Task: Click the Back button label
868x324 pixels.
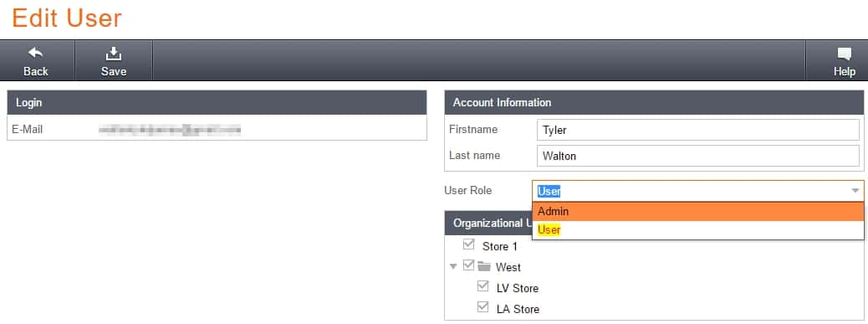Action: click(36, 71)
